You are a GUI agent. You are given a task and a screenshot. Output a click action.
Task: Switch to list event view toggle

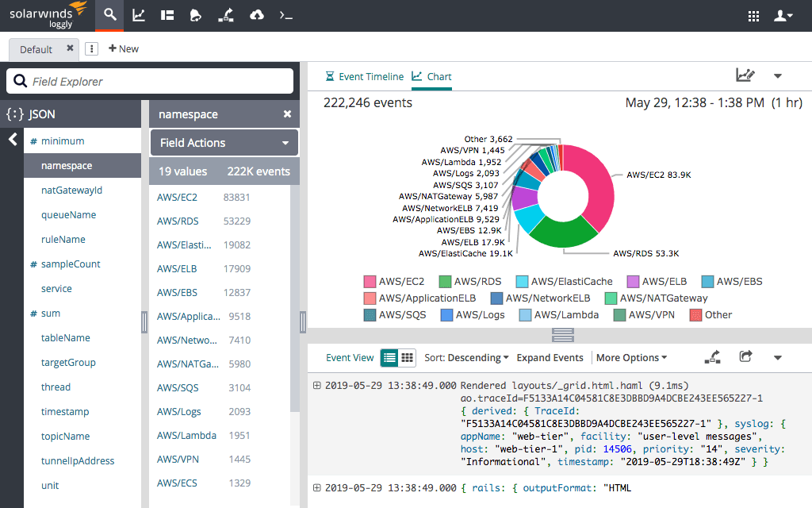[389, 358]
